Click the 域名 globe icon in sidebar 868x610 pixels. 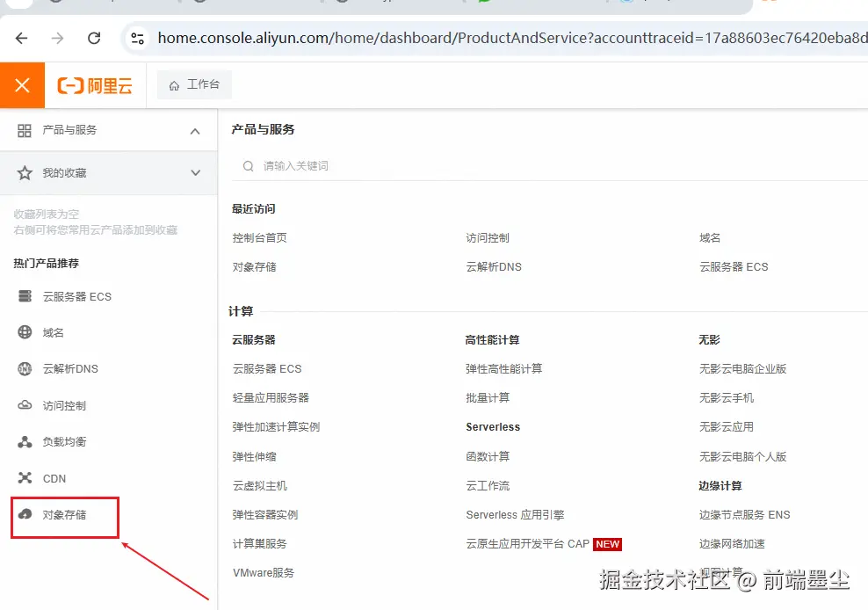tap(25, 332)
